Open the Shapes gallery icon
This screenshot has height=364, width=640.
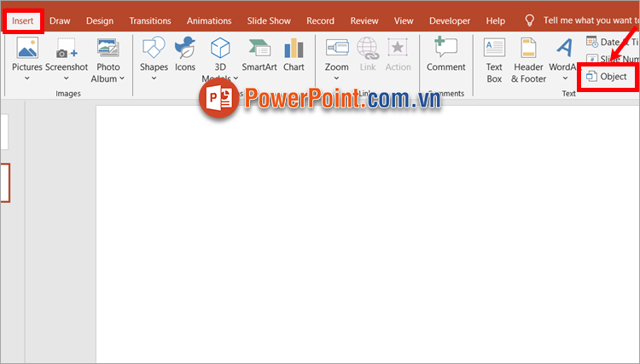(x=154, y=47)
